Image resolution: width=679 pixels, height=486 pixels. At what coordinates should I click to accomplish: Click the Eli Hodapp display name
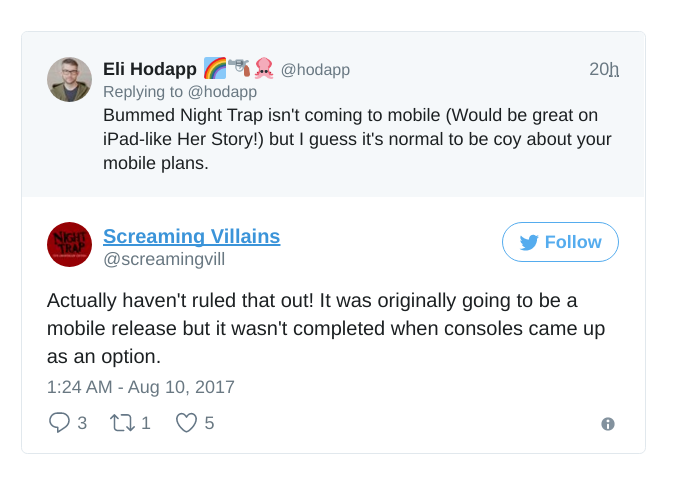150,69
